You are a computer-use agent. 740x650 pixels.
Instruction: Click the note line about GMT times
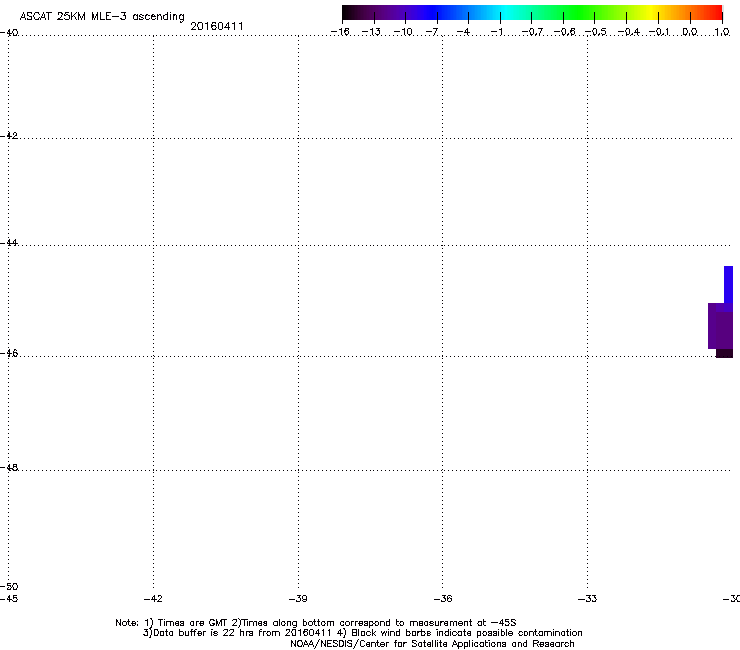click(316, 623)
